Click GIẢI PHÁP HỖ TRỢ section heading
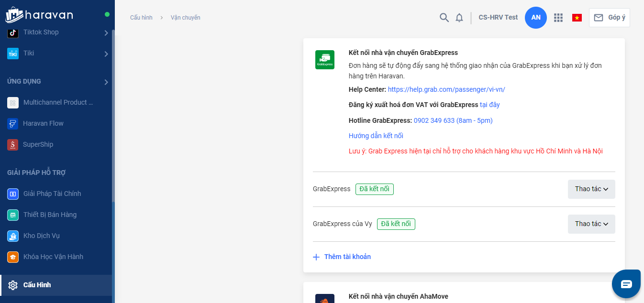The height and width of the screenshot is (303, 644). click(x=36, y=173)
